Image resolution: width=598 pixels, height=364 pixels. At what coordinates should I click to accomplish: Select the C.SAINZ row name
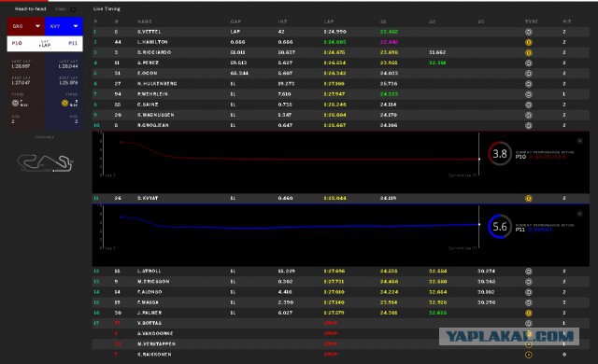click(148, 105)
